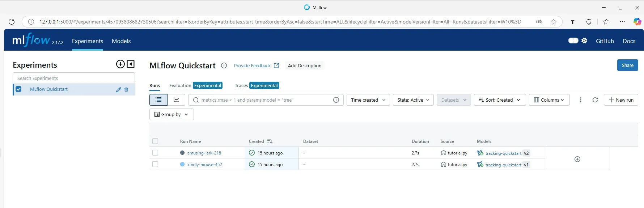This screenshot has width=644, height=208.
Task: Open translate icon in address bar
Action: [539, 22]
